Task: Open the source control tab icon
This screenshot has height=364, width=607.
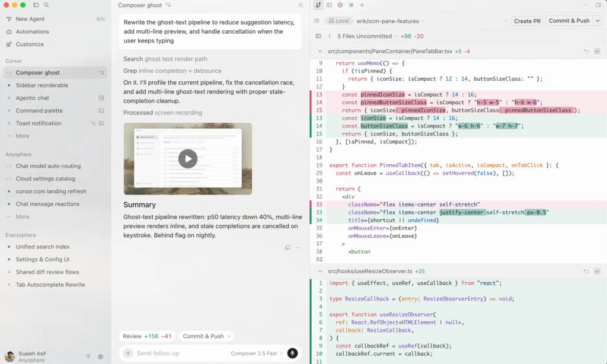Action: click(x=318, y=5)
